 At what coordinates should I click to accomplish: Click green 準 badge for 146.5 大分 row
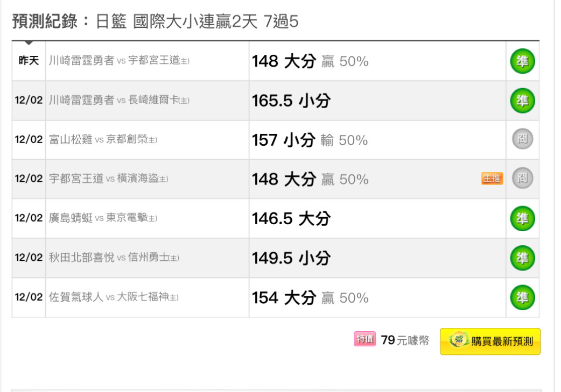pos(522,218)
